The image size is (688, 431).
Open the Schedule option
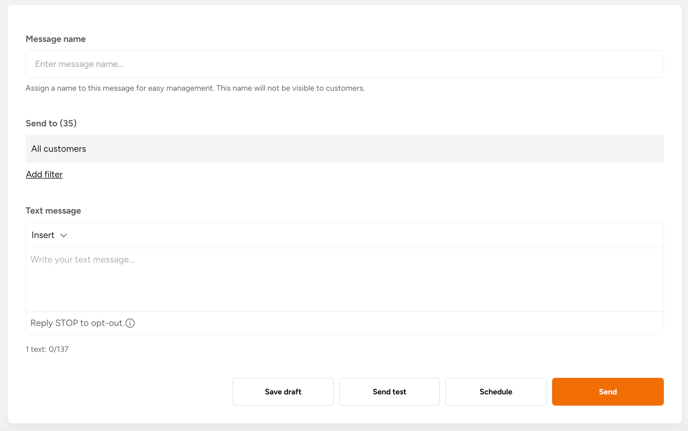coord(496,391)
